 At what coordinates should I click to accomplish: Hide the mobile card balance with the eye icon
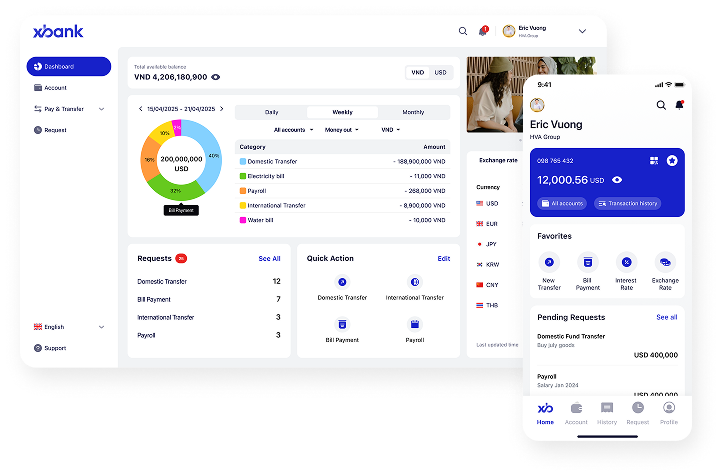coord(617,180)
